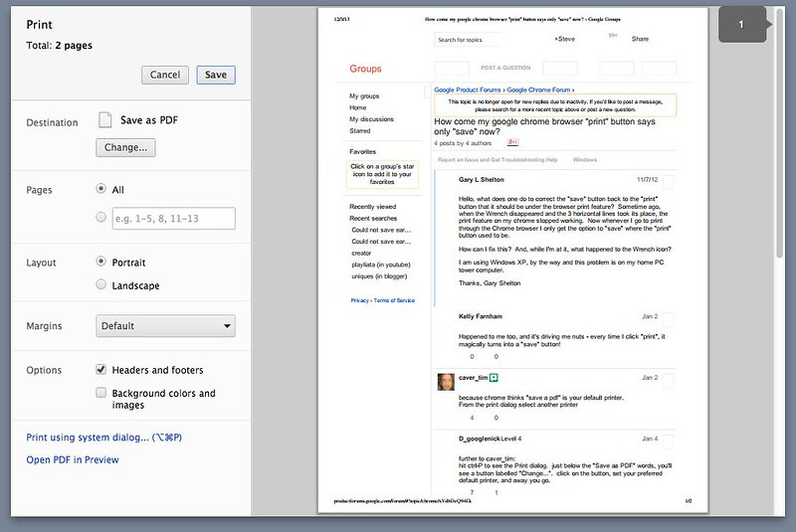Select the All pages radio button
The height and width of the screenshot is (532, 796).
[101, 189]
